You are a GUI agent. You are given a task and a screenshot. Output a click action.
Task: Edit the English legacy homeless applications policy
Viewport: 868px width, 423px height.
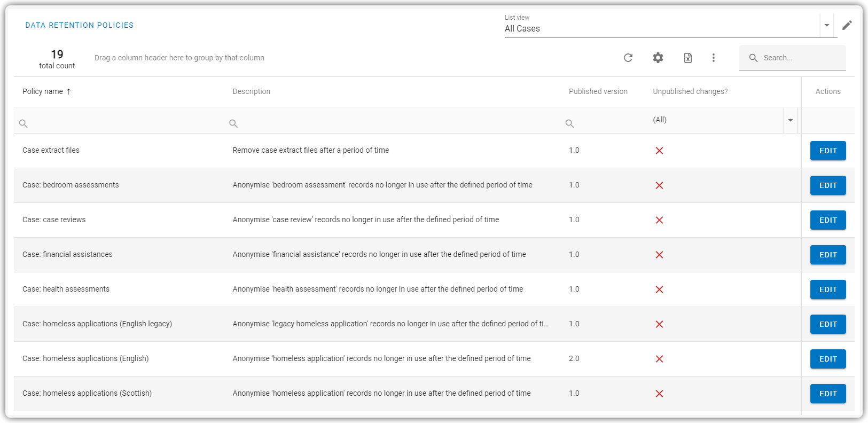[828, 324]
